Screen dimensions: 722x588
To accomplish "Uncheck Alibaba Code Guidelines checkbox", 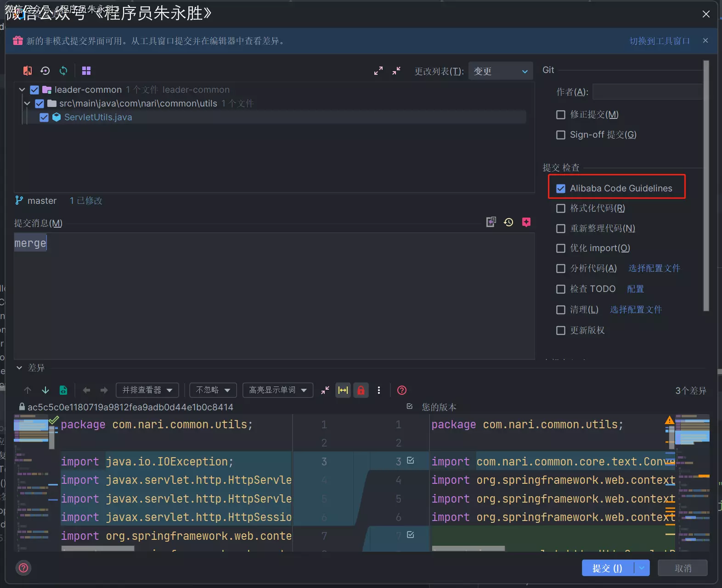I will (x=561, y=189).
